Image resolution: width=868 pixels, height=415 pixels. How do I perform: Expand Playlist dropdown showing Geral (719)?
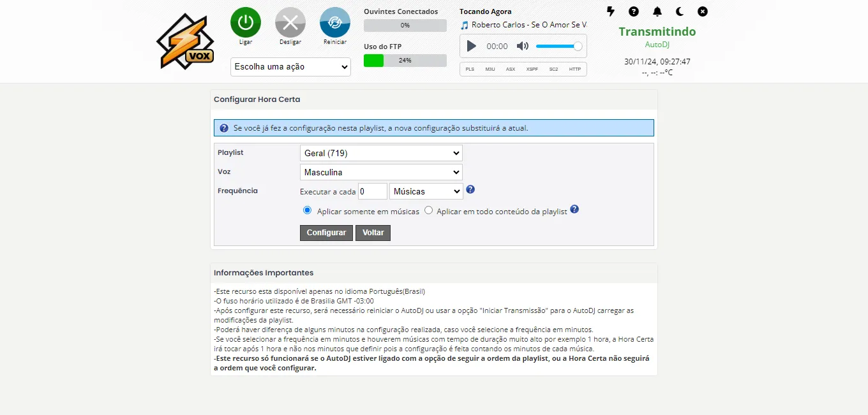click(x=381, y=153)
